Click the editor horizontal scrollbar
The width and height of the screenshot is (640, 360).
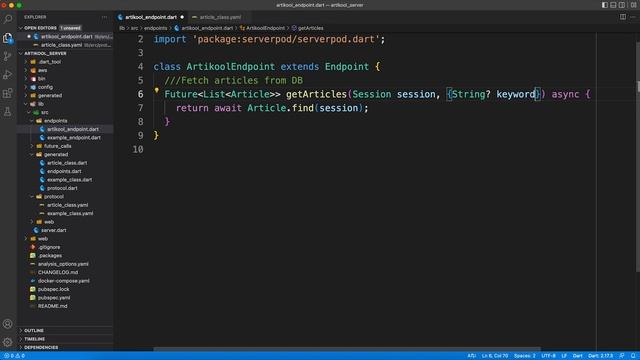point(347,349)
